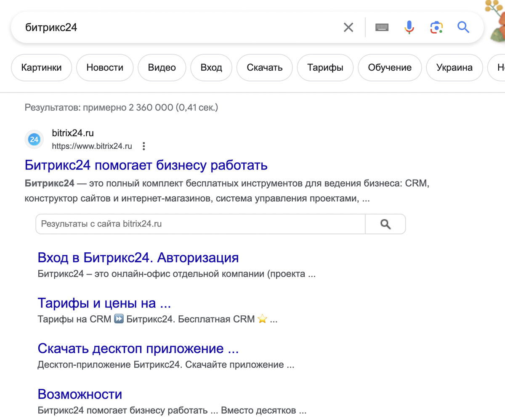
Task: Clear the search query with the X icon
Action: point(348,28)
